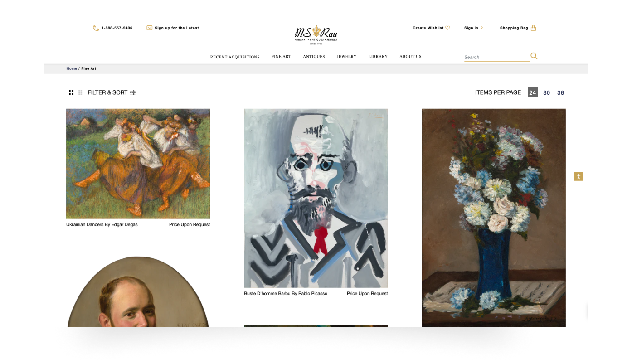
Task: Open the accessibility widget icon
Action: click(x=578, y=176)
